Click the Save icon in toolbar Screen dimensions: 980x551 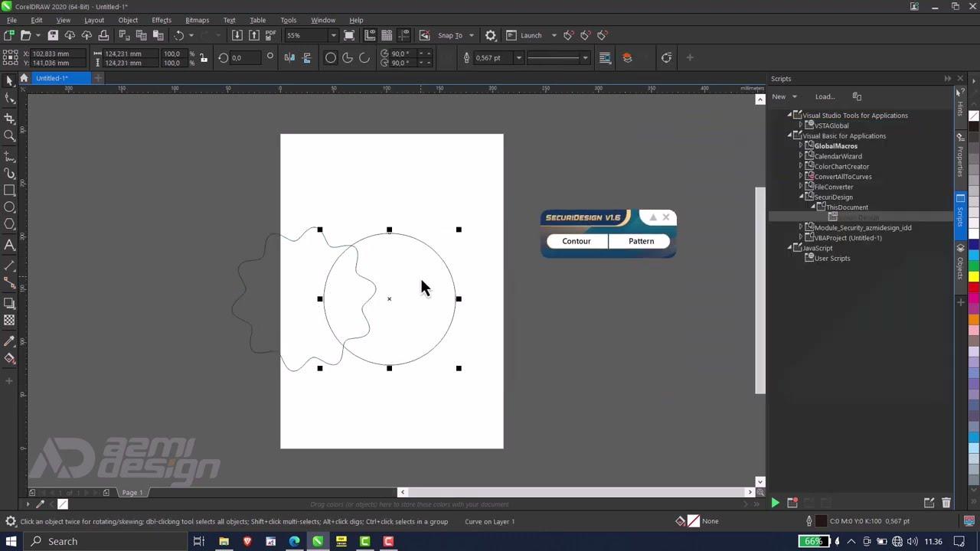tap(53, 35)
